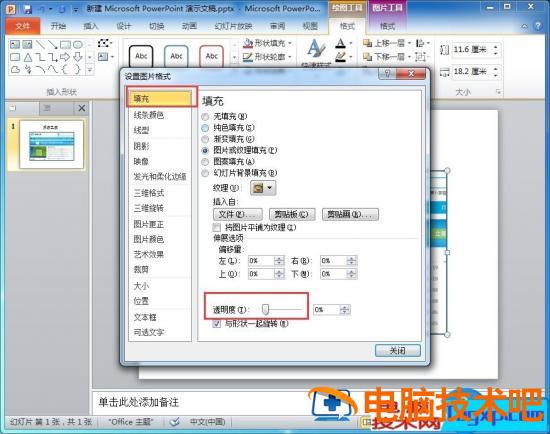Switch to the 动画 ribbon tab
The width and height of the screenshot is (550, 434).
(x=189, y=26)
